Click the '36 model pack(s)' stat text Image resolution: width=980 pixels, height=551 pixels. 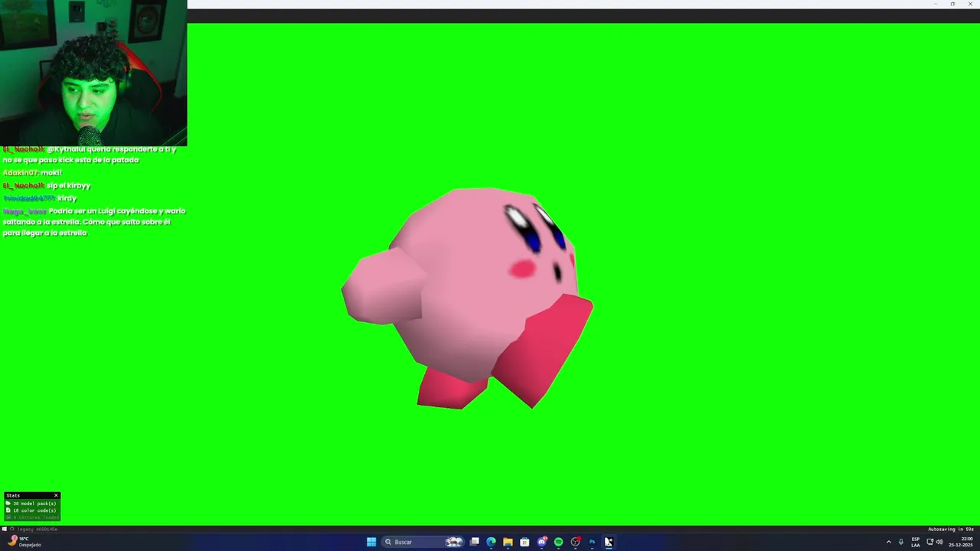coord(34,504)
